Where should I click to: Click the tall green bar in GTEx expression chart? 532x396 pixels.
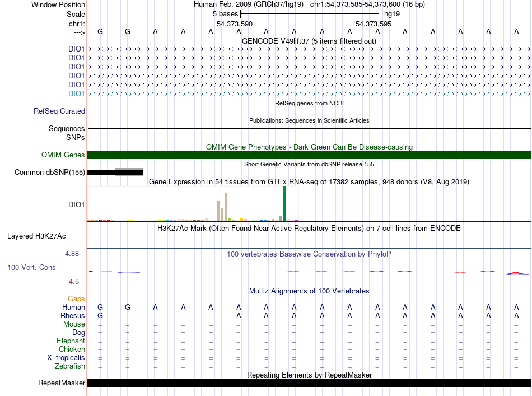pyautogui.click(x=284, y=204)
